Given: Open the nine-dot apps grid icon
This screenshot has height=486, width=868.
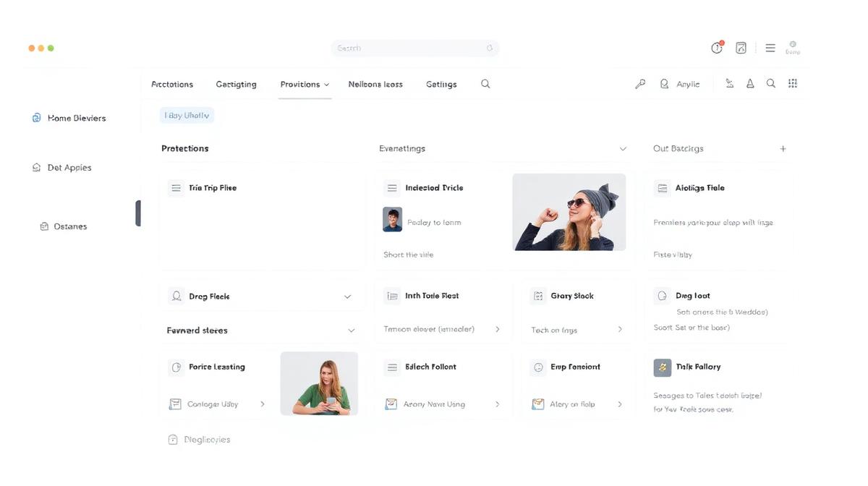Looking at the screenshot, I should click(793, 84).
